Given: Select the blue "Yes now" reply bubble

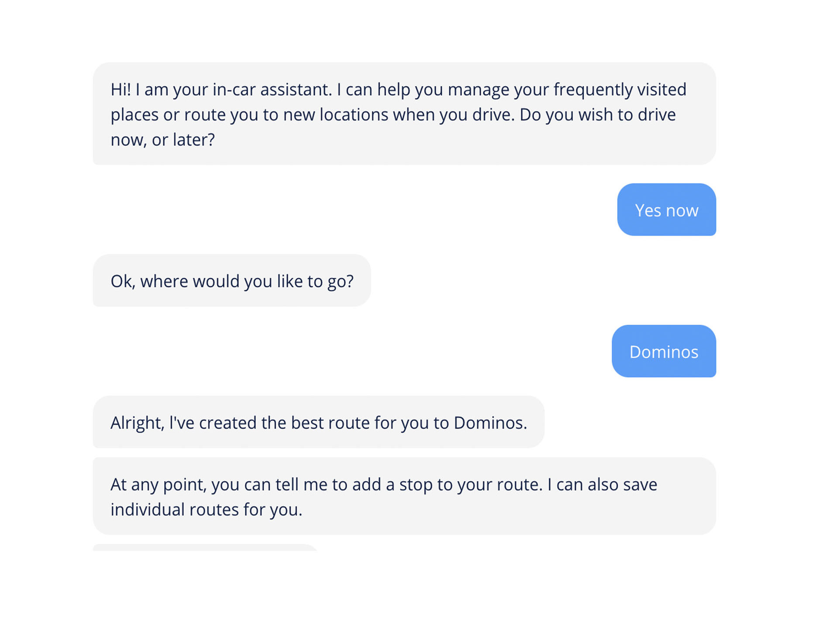Looking at the screenshot, I should [666, 210].
